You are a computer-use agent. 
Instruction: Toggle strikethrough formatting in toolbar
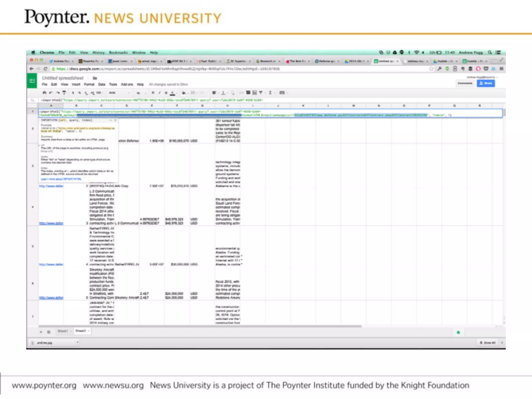(166, 93)
